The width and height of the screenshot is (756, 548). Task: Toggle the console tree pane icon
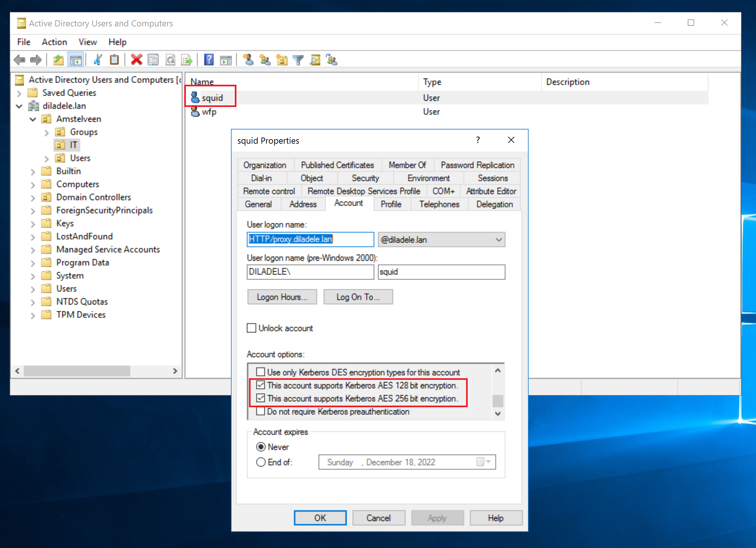pos(76,60)
